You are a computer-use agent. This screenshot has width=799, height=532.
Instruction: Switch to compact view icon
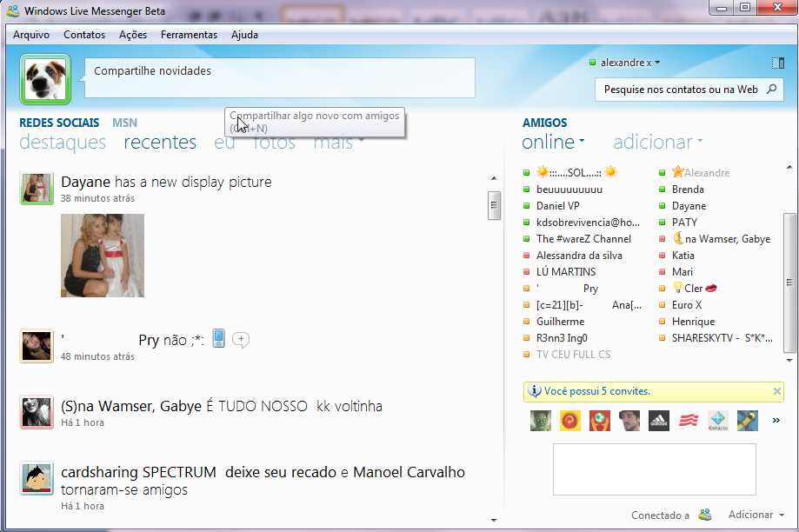[x=777, y=63]
